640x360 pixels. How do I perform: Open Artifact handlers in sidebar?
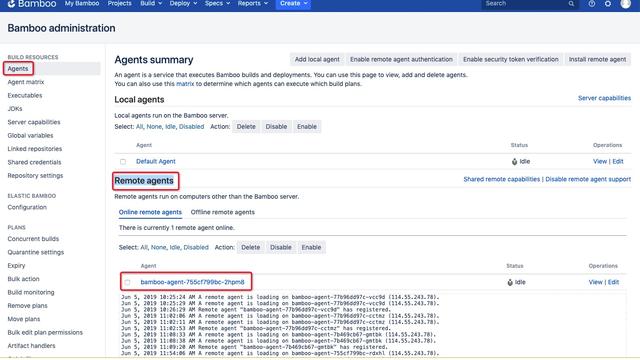tap(31, 346)
